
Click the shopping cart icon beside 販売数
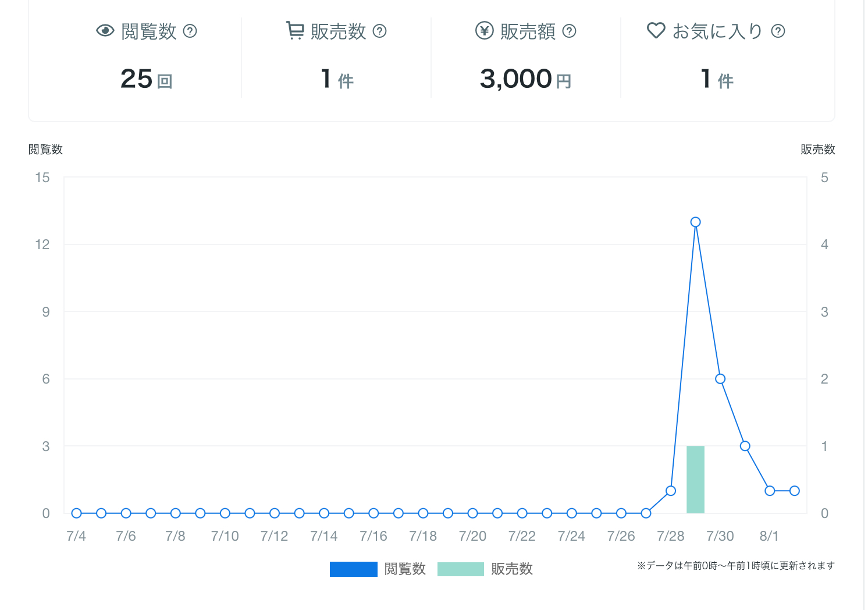295,30
